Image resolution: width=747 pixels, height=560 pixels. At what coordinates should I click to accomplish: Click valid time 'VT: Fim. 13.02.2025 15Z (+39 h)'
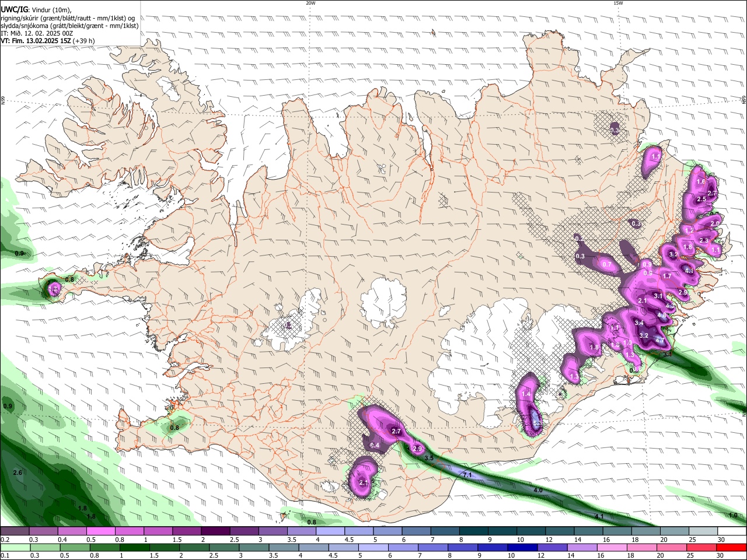point(48,41)
